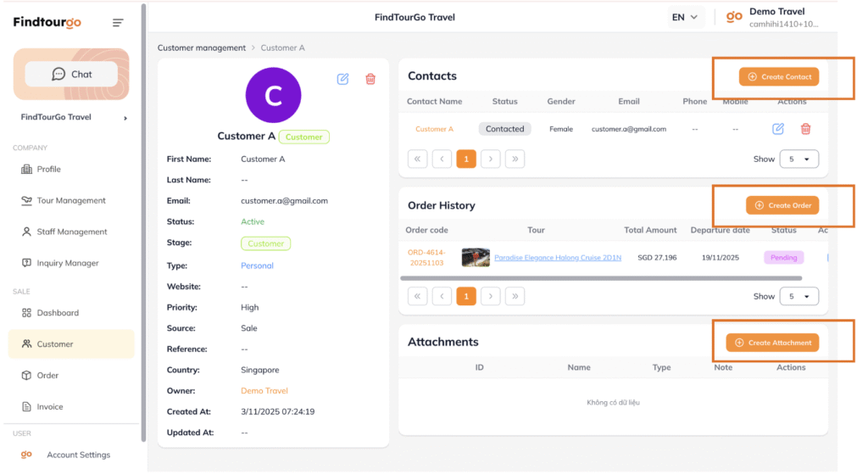Click the edit icon on customer profile card
The height and width of the screenshot is (475, 868).
(342, 79)
